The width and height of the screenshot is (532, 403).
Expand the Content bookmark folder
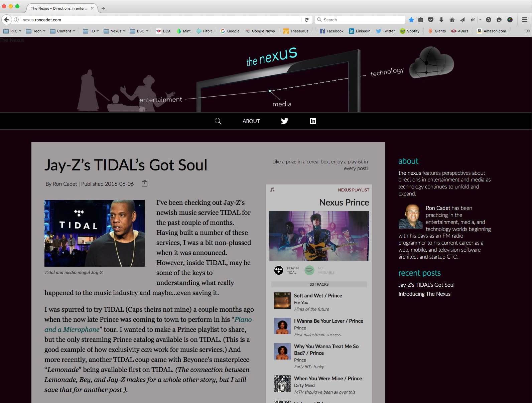click(x=62, y=31)
